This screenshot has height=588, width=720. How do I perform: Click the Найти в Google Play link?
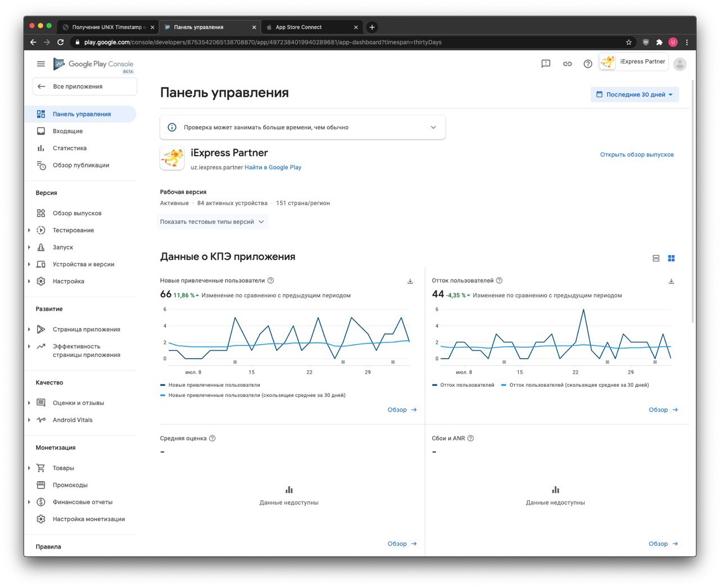[273, 168]
